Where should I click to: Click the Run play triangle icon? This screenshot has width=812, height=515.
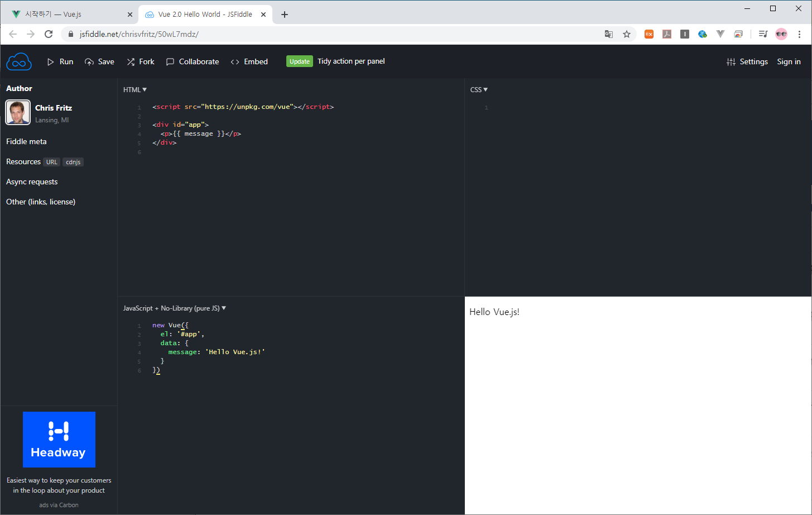tap(51, 61)
